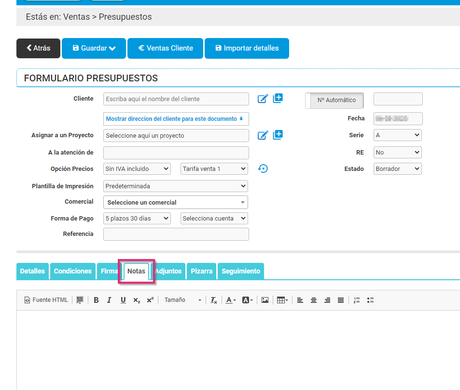Click the Fuente HTML source button
The image size is (460, 390).
click(46, 300)
